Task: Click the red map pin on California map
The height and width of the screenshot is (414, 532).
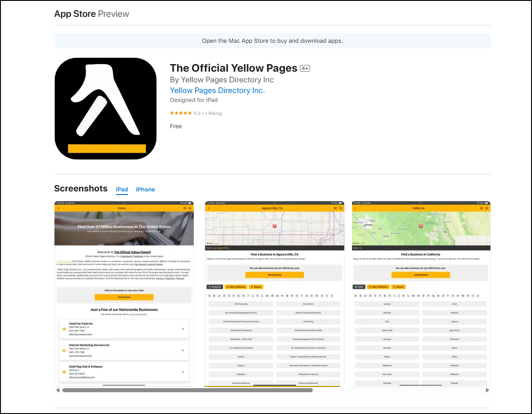Action: click(421, 226)
